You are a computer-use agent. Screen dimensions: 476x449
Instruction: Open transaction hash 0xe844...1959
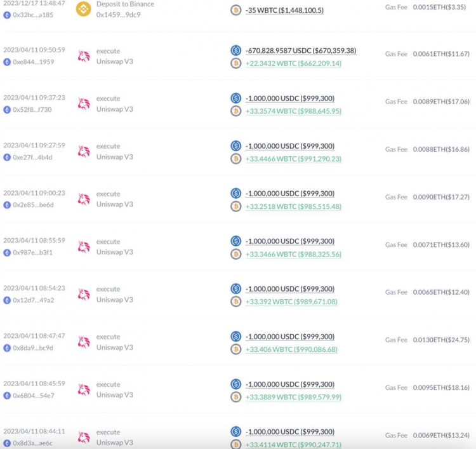pyautogui.click(x=34, y=62)
